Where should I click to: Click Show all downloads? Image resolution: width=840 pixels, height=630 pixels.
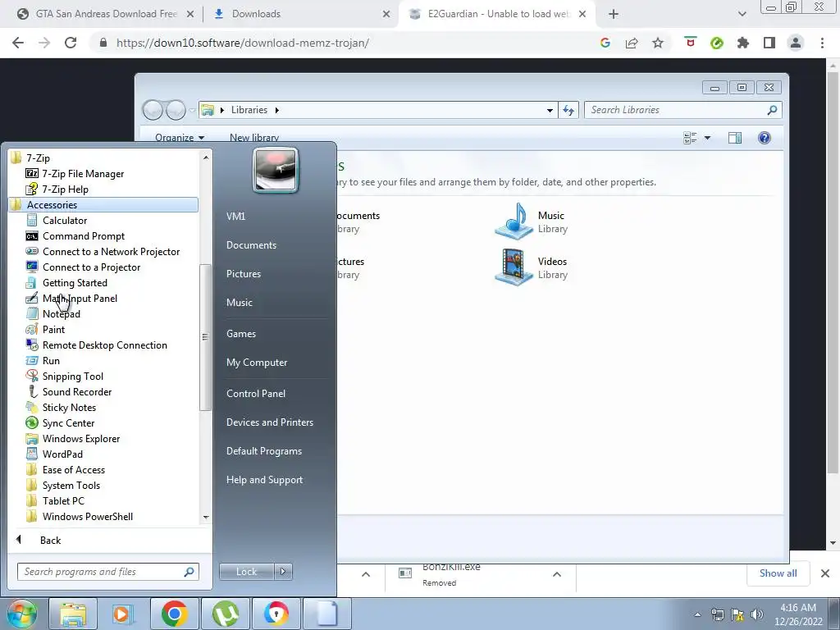pyautogui.click(x=778, y=573)
